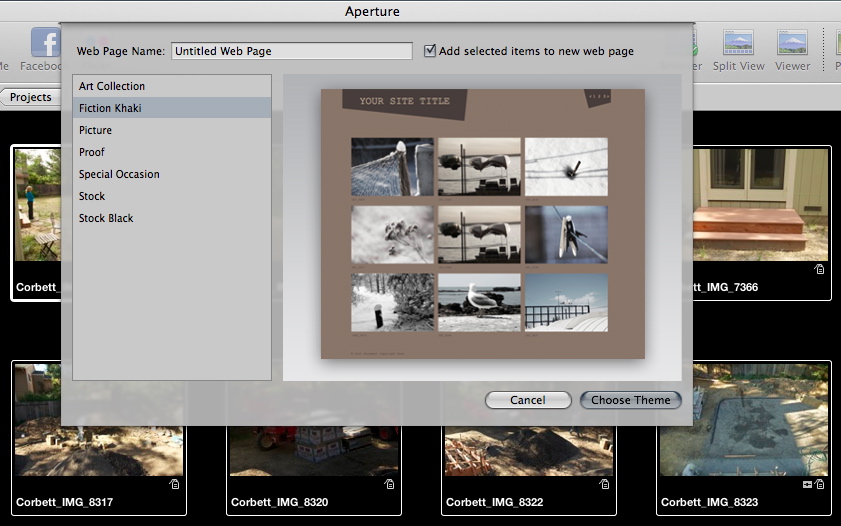
Task: Click badge icon on Corbett_IMG_8317 thumbnail
Action: [x=174, y=484]
